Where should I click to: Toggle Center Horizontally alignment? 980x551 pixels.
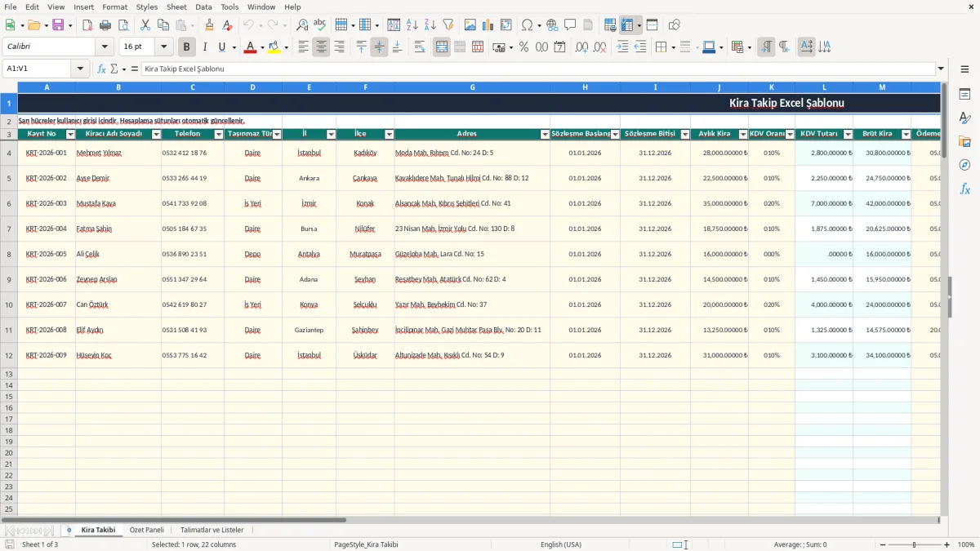pyautogui.click(x=322, y=47)
